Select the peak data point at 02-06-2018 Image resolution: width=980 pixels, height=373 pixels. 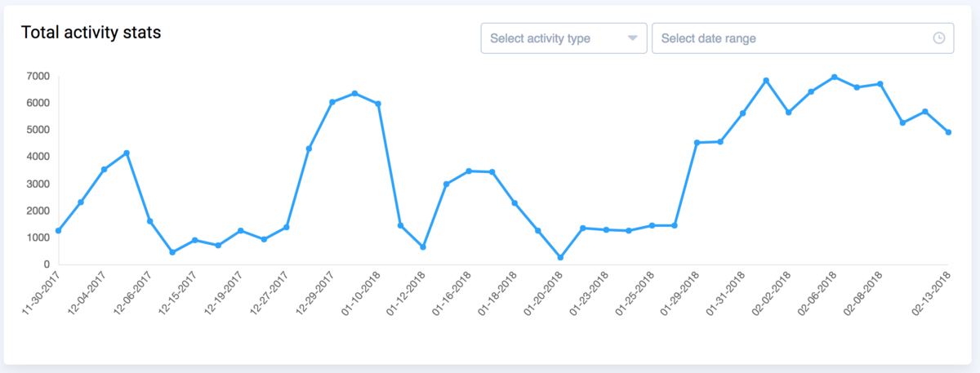[x=834, y=77]
